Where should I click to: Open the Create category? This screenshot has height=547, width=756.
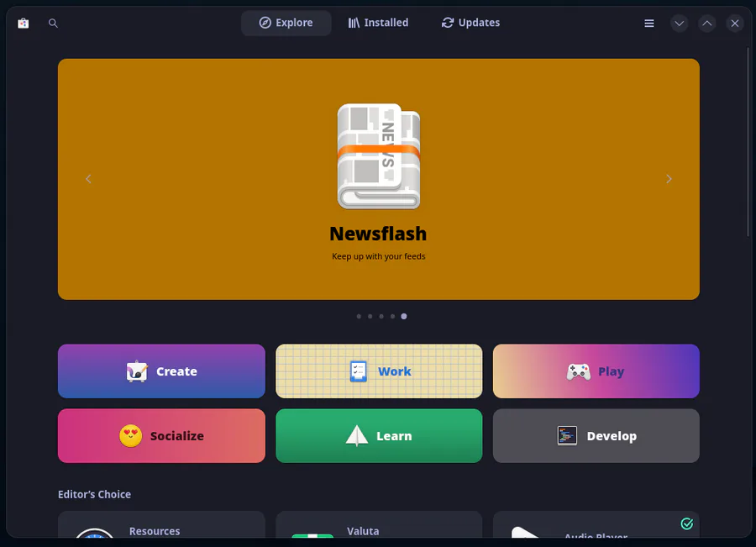161,371
